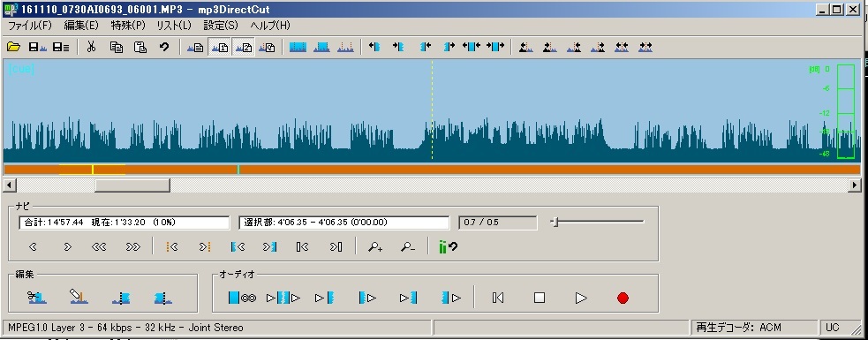This screenshot has height=340, width=868.
Task: Open the 設定(S) menu
Action: pos(221,26)
